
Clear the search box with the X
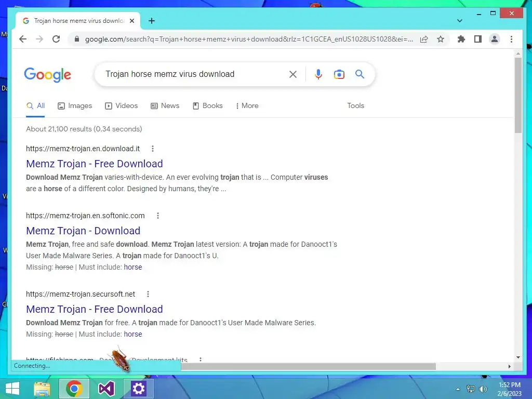293,74
